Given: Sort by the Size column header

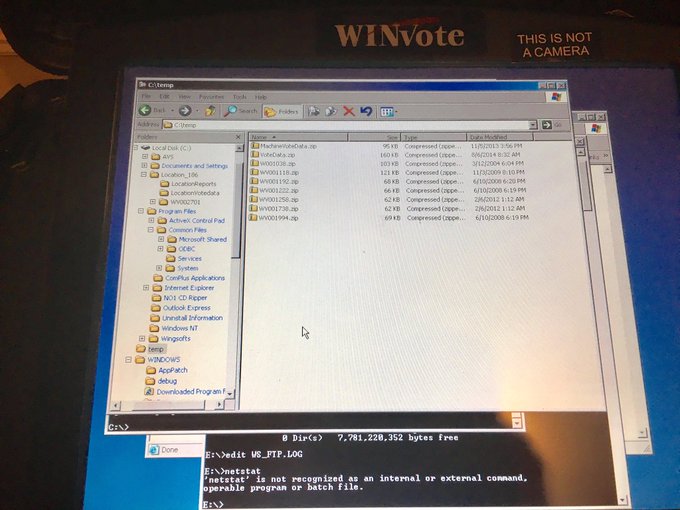Looking at the screenshot, I should coord(374,137).
